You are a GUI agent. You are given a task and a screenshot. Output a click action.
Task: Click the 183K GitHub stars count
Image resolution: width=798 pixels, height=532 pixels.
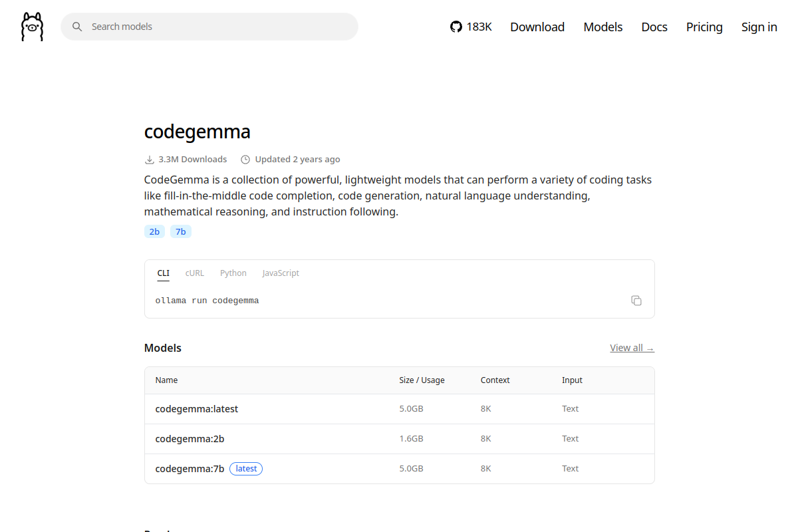(479, 27)
